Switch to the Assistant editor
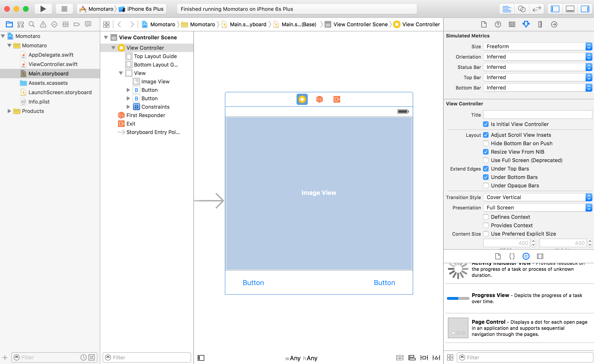 coord(522,9)
